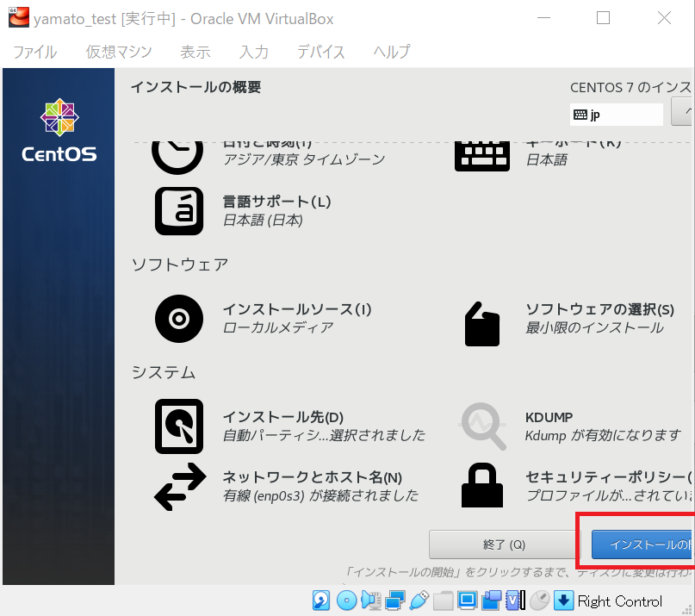Click the mouse integration status icon
Screen dimensions: 695x616
(540, 600)
